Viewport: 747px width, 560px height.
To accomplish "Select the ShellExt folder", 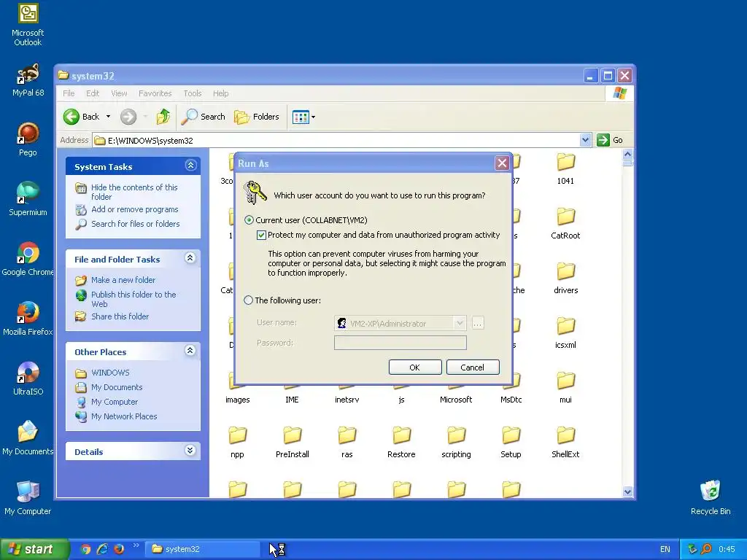I will 565,443.
